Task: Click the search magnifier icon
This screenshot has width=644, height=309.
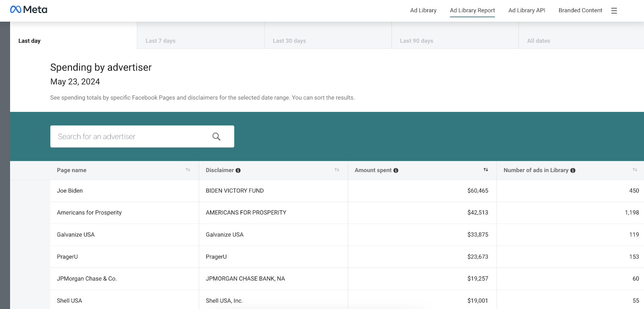Action: coord(217,137)
